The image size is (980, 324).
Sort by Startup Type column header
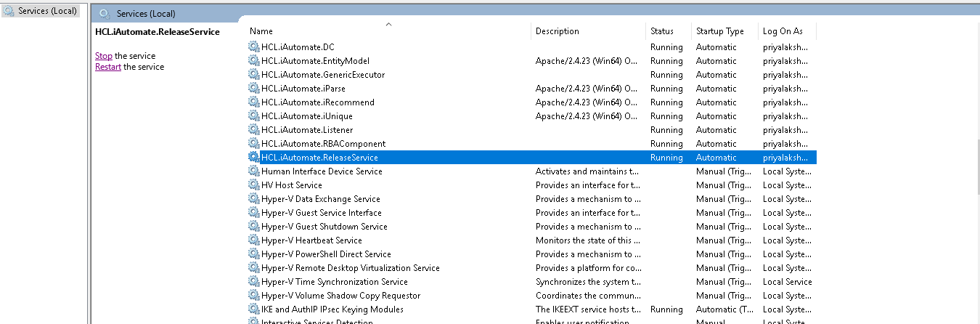(719, 31)
